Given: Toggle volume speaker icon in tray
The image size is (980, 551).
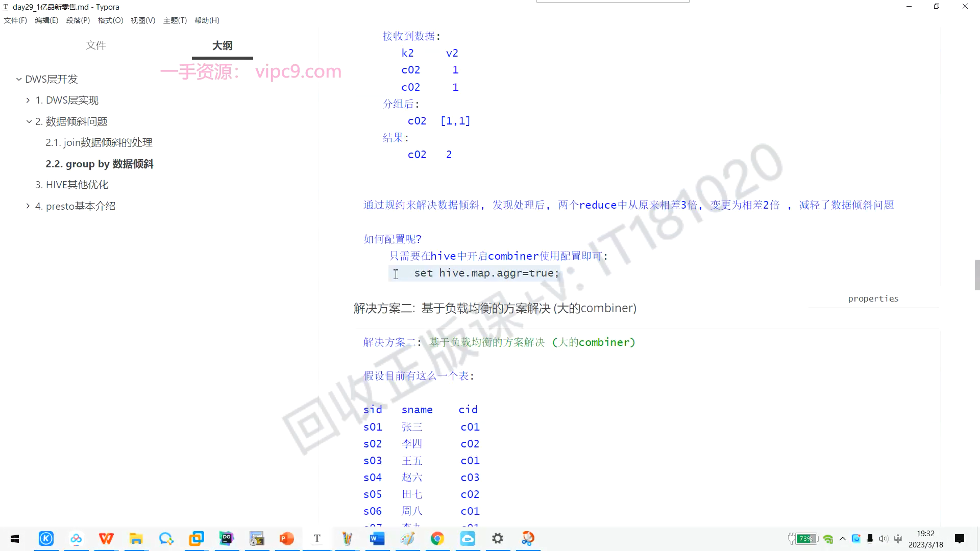Looking at the screenshot, I should (x=884, y=539).
